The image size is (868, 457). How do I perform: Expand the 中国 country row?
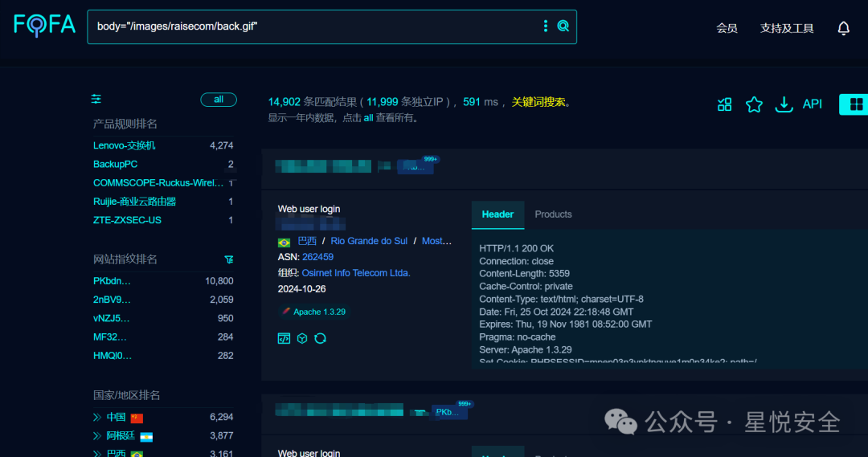(x=97, y=417)
